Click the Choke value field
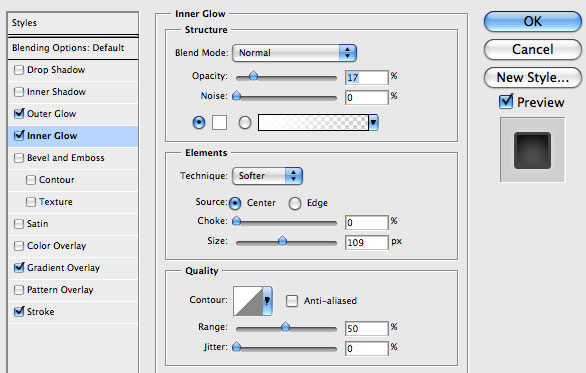This screenshot has width=586, height=373. [x=367, y=222]
